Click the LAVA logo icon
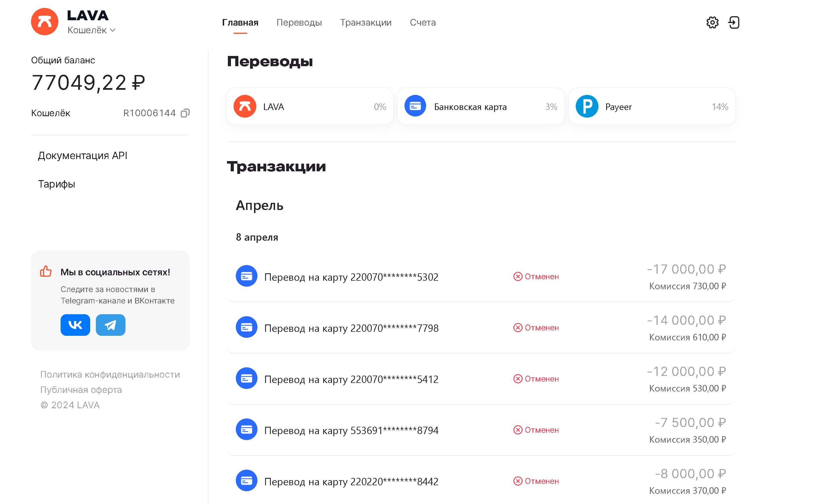 click(x=45, y=22)
